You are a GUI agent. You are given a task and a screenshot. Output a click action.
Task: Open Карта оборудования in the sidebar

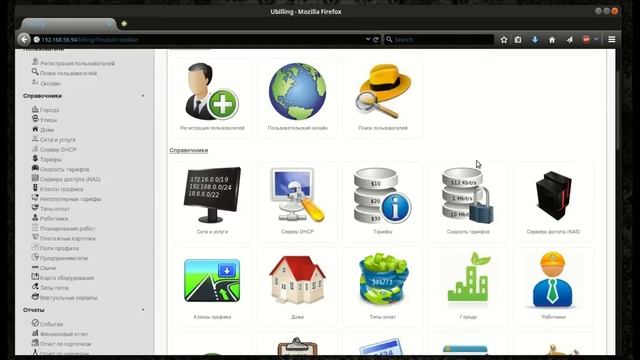pos(67,278)
